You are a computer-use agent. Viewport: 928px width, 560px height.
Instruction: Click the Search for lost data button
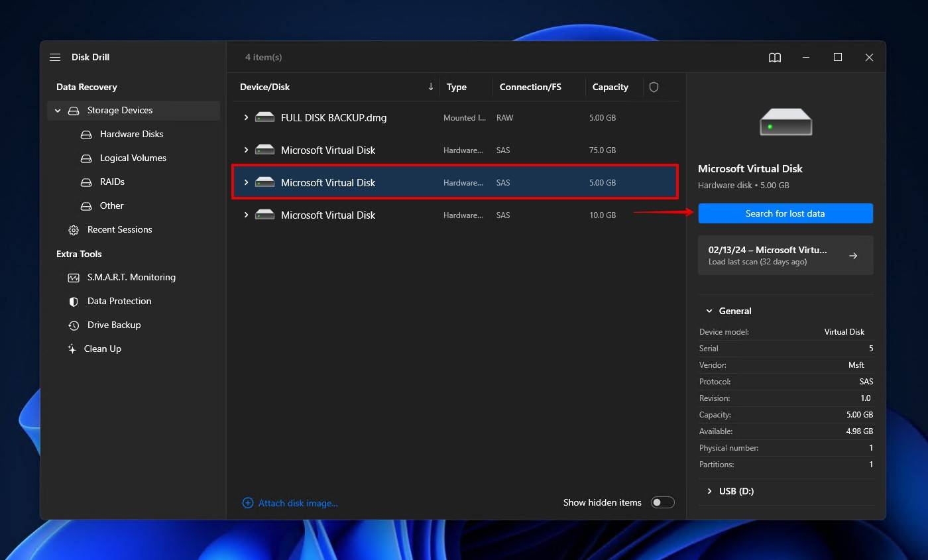click(785, 213)
